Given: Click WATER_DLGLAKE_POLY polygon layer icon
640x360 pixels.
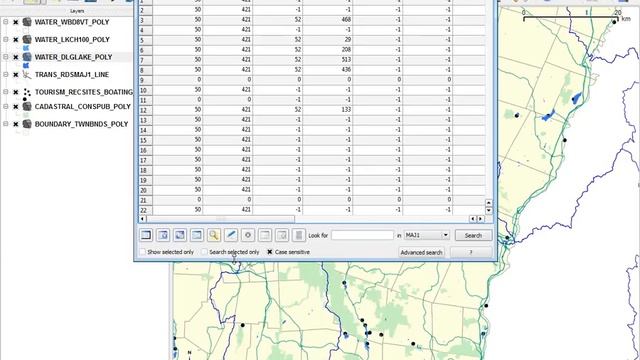Looking at the screenshot, I should [27, 57].
